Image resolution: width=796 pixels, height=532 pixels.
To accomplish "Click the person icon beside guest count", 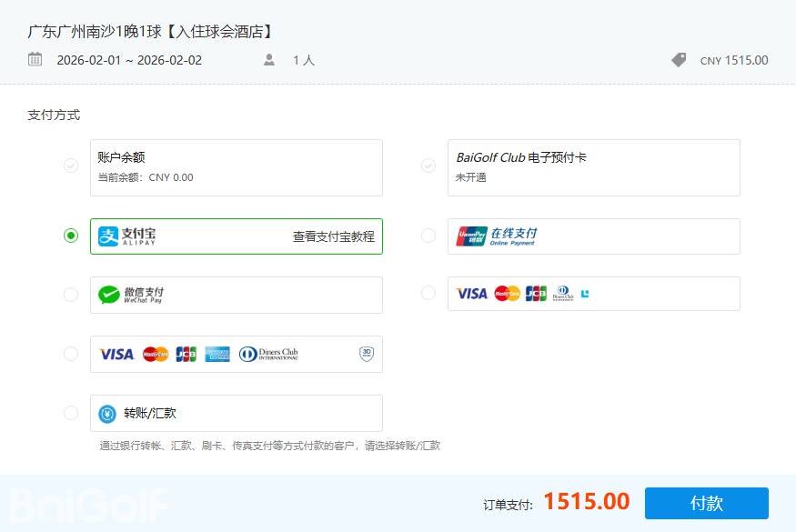I will pyautogui.click(x=269, y=60).
